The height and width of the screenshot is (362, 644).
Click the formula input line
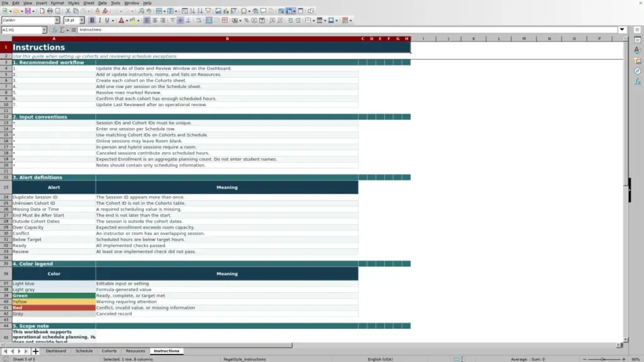347,30
